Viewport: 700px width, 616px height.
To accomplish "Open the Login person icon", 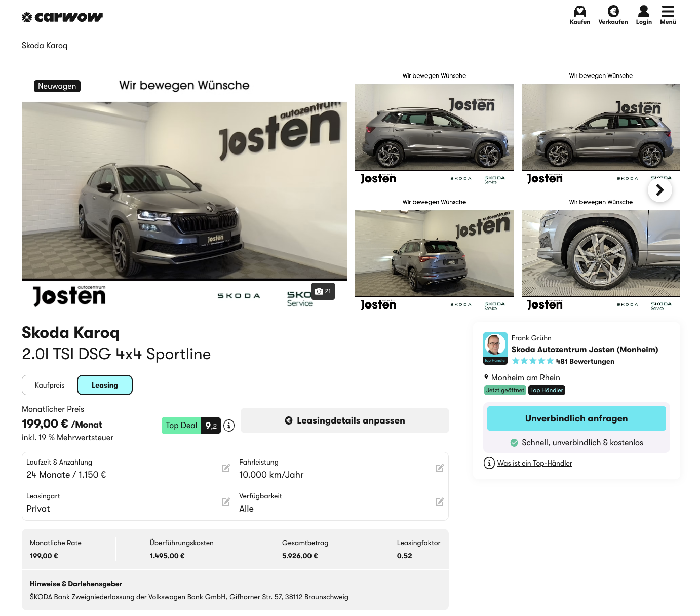I will pyautogui.click(x=644, y=11).
